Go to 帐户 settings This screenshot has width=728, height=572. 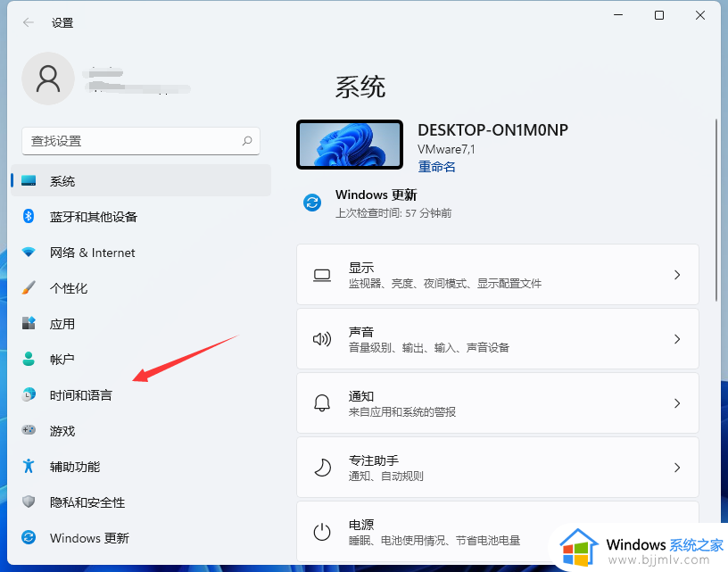[141, 359]
